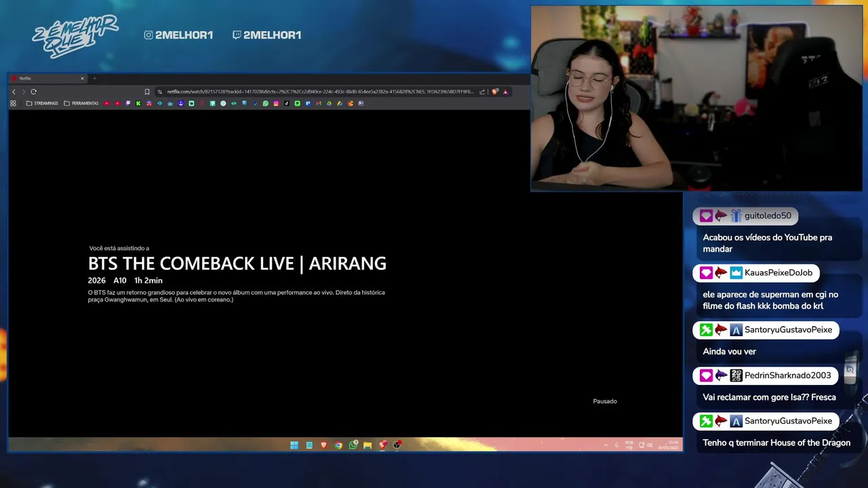Click the Instagram 2MELHOR1 overlay handle
The image size is (868, 488).
(180, 35)
